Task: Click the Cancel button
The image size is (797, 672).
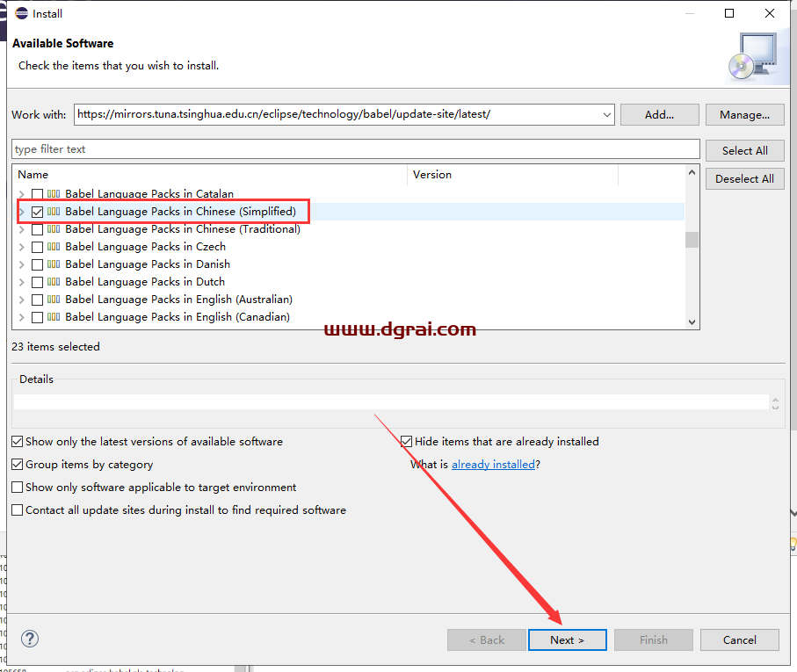Action: click(x=740, y=640)
